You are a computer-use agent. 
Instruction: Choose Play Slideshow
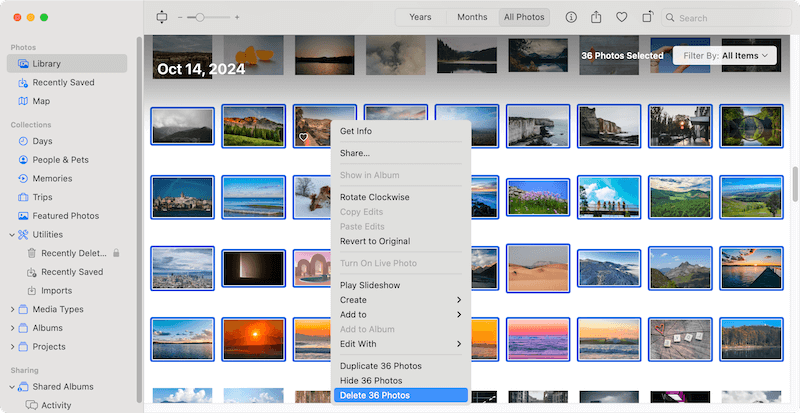coord(401,285)
